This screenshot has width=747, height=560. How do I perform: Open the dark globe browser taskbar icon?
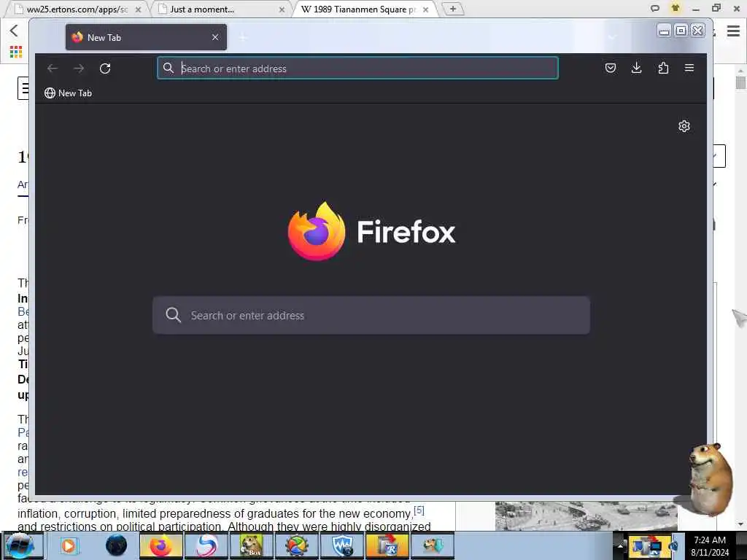[x=116, y=545]
